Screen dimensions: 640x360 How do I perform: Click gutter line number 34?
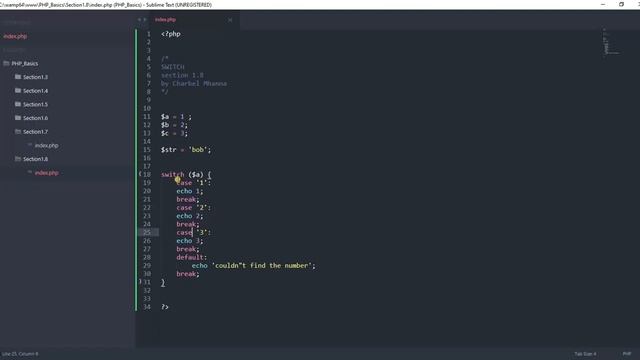pos(147,307)
